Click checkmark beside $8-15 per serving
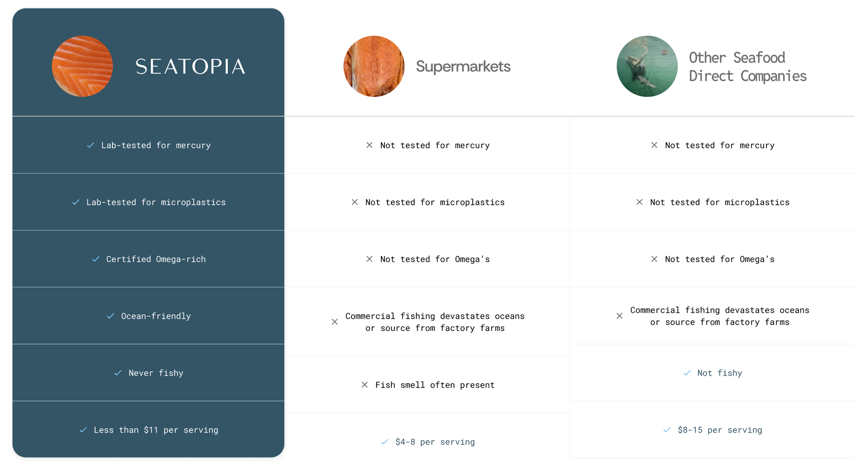Screen dimensions: 868x467 [x=667, y=430]
